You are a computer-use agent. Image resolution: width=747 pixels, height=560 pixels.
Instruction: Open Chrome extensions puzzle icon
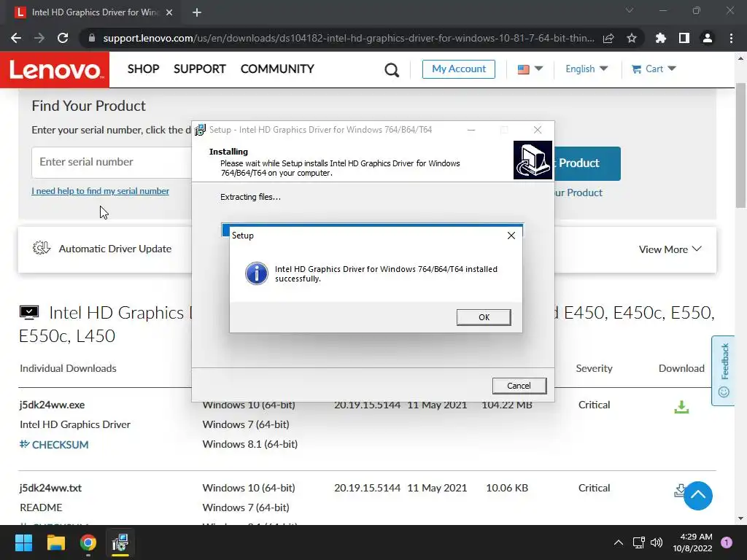[x=661, y=38]
